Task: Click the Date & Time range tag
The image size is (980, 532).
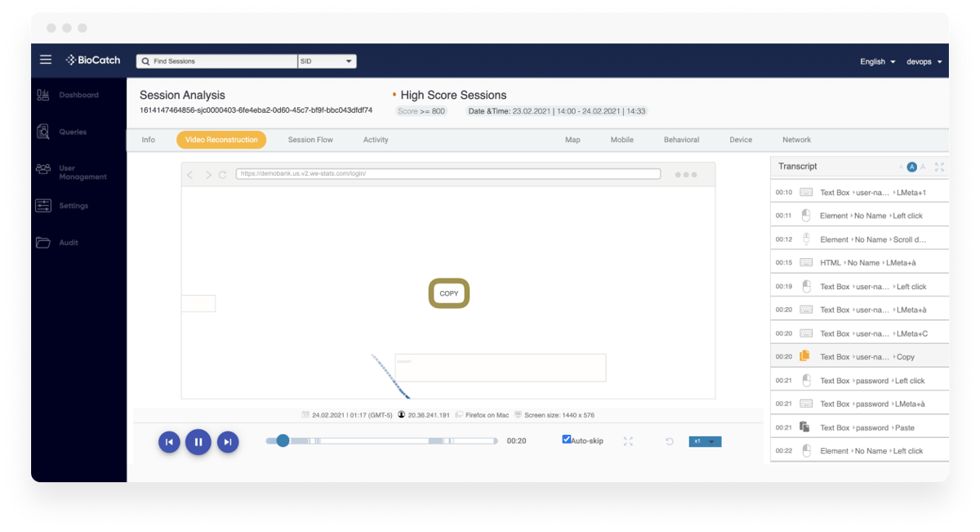Action: click(x=557, y=111)
